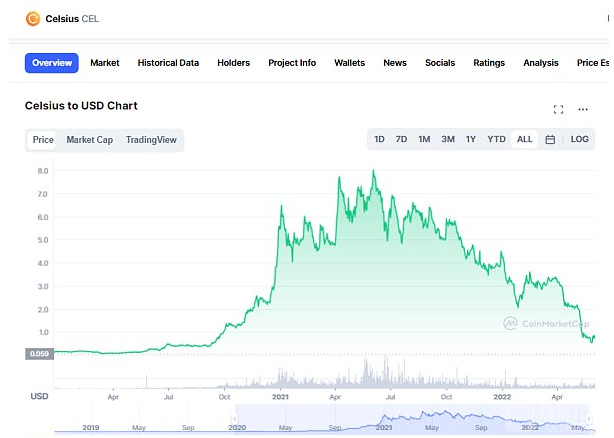The height and width of the screenshot is (438, 614).
Task: Set chart range to 1D
Action: (379, 139)
